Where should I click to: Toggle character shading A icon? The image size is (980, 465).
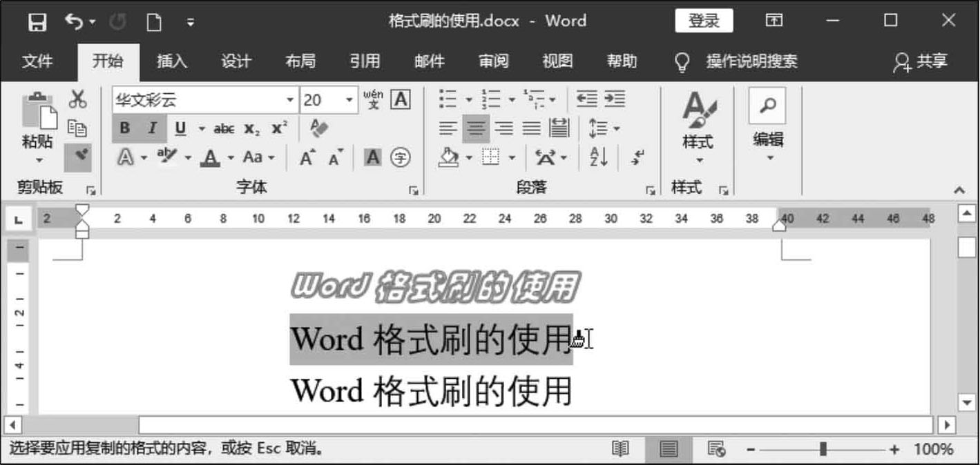(x=373, y=157)
